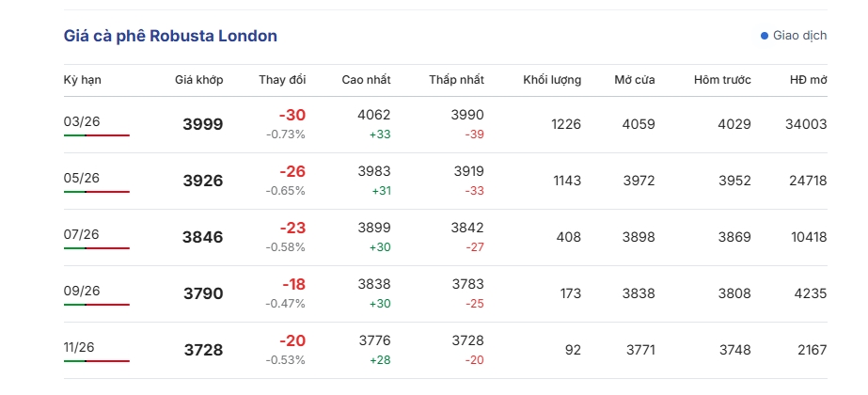This screenshot has width=868, height=395.
Task: Click the Hôm trước column header
Action: pyautogui.click(x=722, y=80)
